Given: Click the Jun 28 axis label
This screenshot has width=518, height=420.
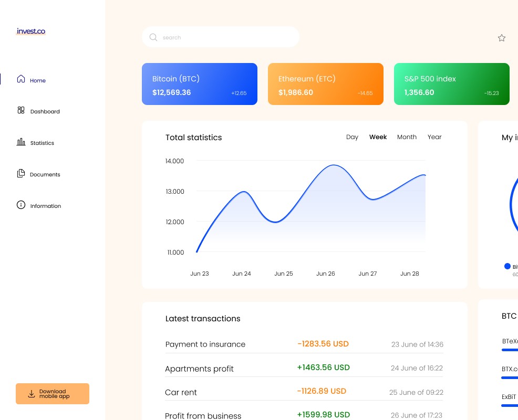Looking at the screenshot, I should 410,274.
